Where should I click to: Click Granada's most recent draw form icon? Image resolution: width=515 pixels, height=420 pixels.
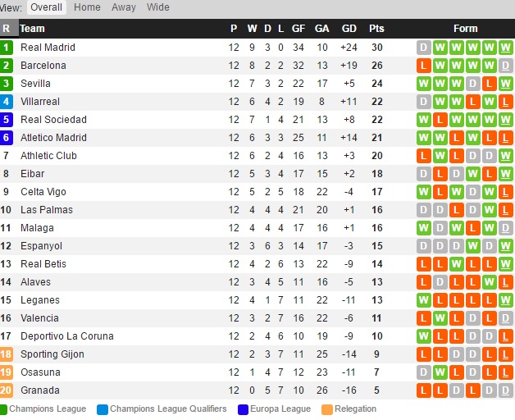pyautogui.click(x=505, y=390)
